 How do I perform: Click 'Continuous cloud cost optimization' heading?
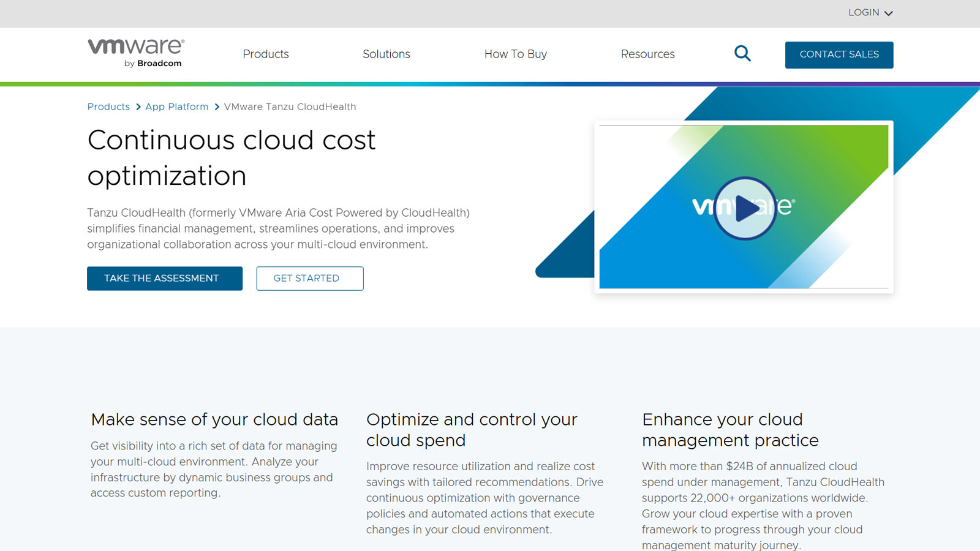pos(232,158)
